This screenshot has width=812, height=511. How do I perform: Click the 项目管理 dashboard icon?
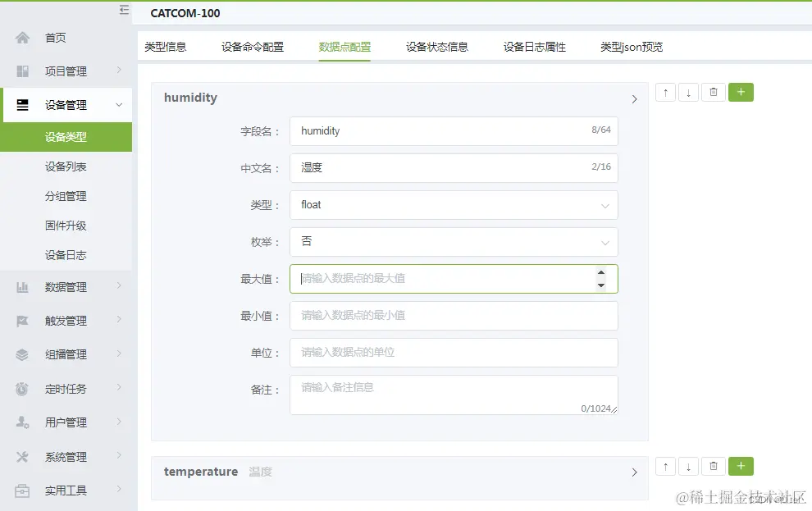tap(22, 71)
